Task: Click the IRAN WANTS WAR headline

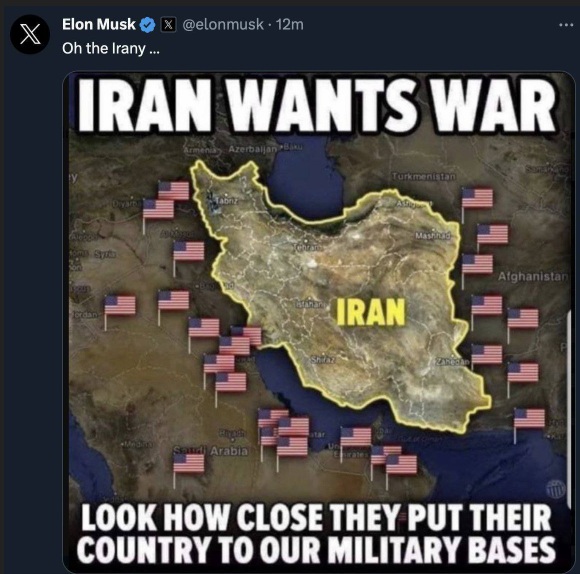Action: 317,105
